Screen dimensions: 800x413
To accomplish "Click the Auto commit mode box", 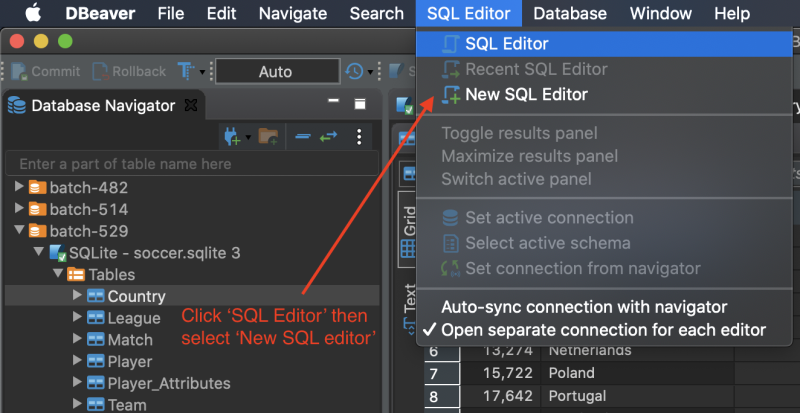I will tap(277, 71).
